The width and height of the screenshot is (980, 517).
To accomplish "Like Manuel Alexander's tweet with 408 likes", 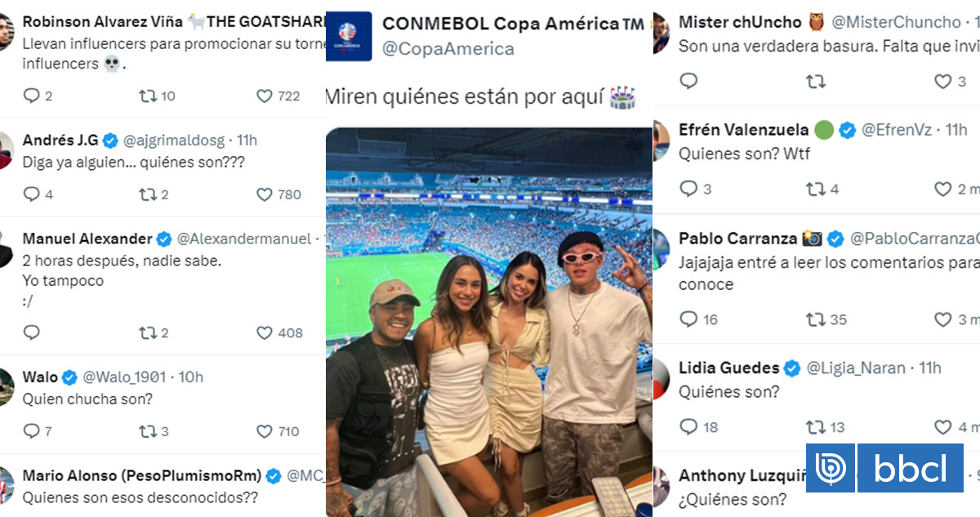I will coord(265,332).
